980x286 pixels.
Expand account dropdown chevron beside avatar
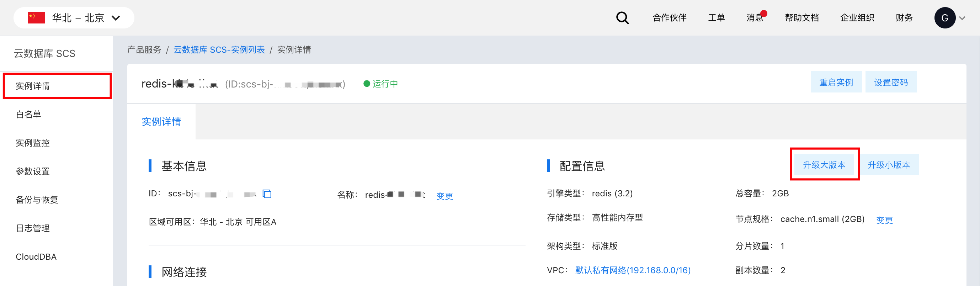(962, 18)
